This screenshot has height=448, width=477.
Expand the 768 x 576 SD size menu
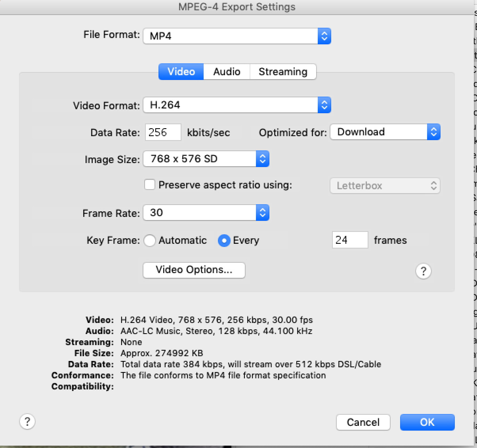[x=200, y=159]
